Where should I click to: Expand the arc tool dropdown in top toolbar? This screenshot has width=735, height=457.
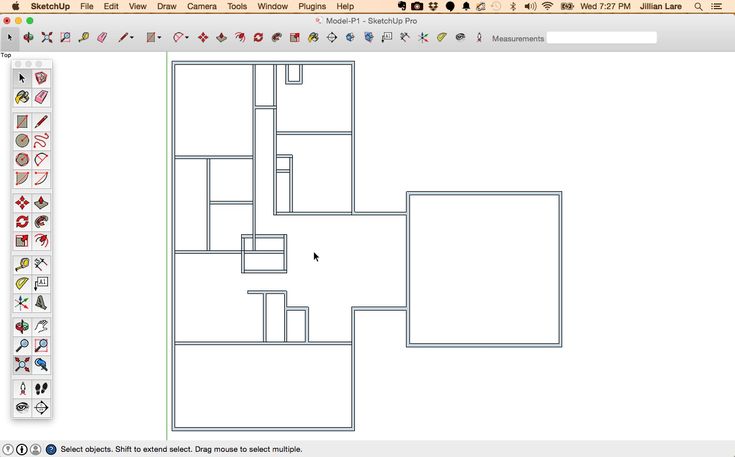click(187, 38)
